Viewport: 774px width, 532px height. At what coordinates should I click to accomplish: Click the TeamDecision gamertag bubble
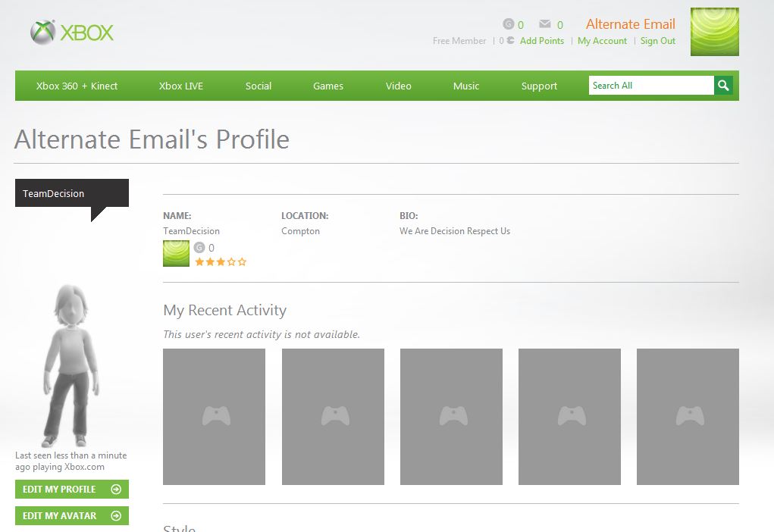[72, 193]
